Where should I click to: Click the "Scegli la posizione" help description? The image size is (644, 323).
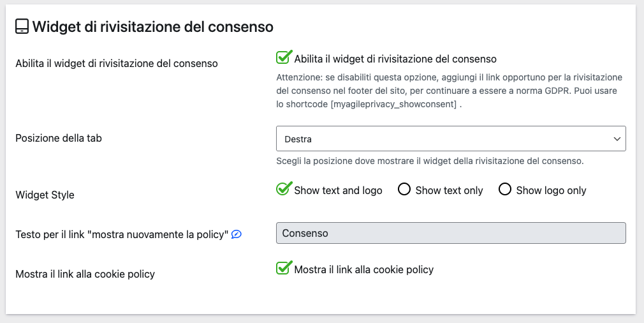pos(430,161)
